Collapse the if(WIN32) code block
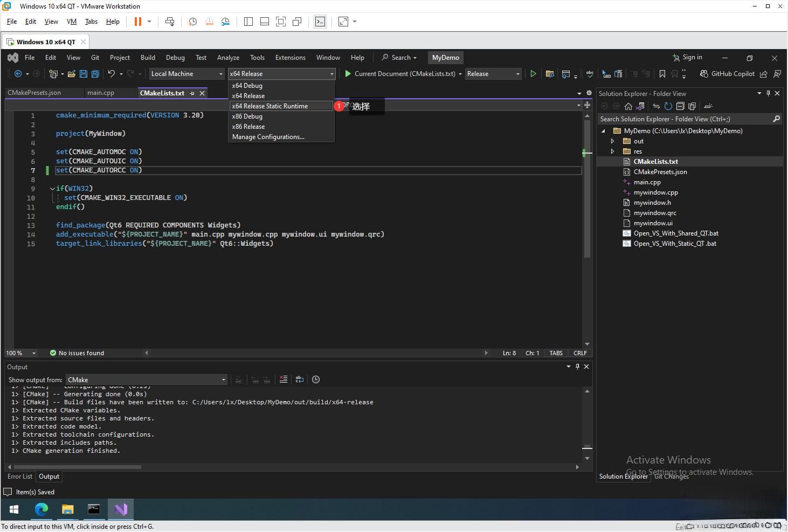Viewport: 788px width, 532px height. click(x=52, y=189)
